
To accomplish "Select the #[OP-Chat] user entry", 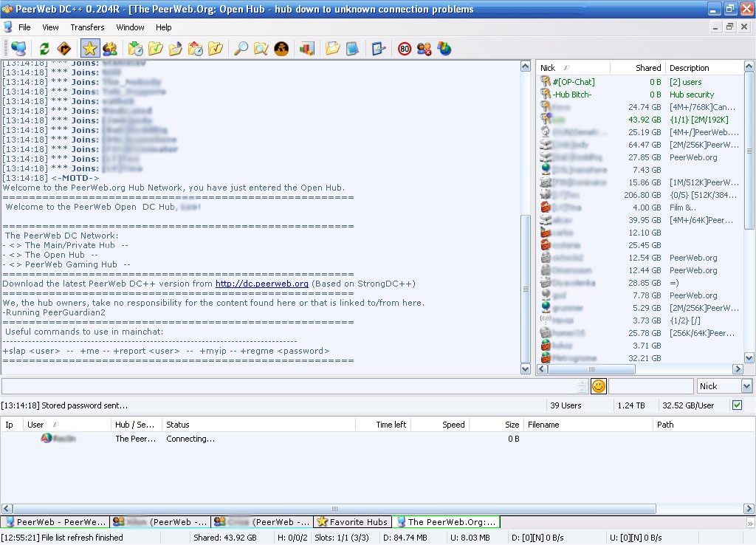I will pos(640,81).
